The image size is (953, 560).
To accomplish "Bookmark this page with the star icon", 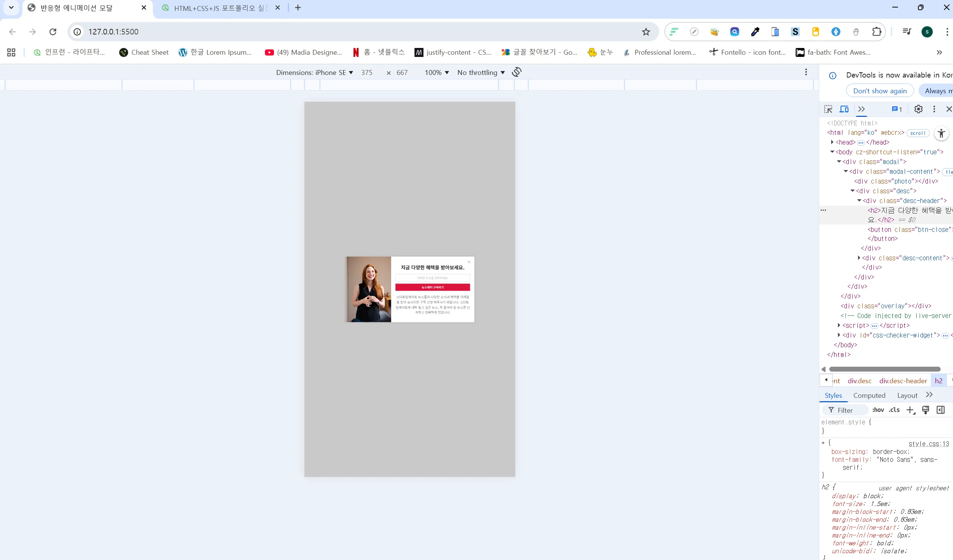I will (x=646, y=32).
